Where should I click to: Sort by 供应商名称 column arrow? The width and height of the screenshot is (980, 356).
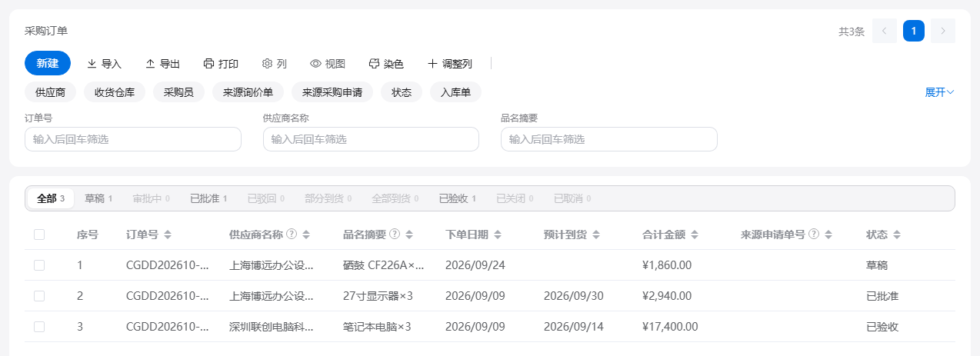(x=306, y=235)
